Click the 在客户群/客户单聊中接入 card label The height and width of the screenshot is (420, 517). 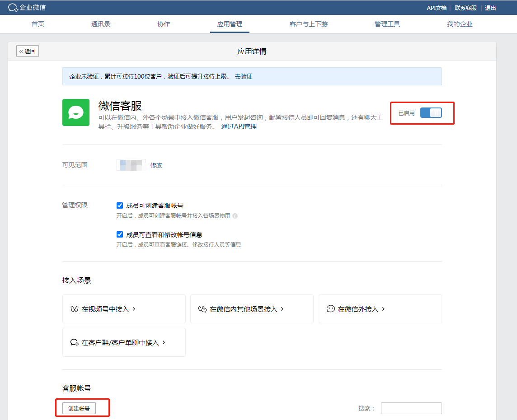[x=120, y=343]
